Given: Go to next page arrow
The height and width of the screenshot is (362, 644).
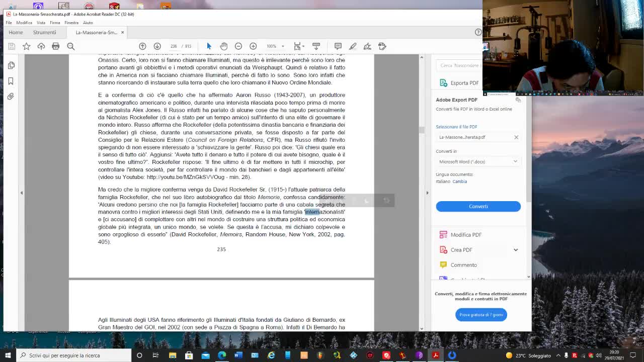Looking at the screenshot, I should pos(157,46).
